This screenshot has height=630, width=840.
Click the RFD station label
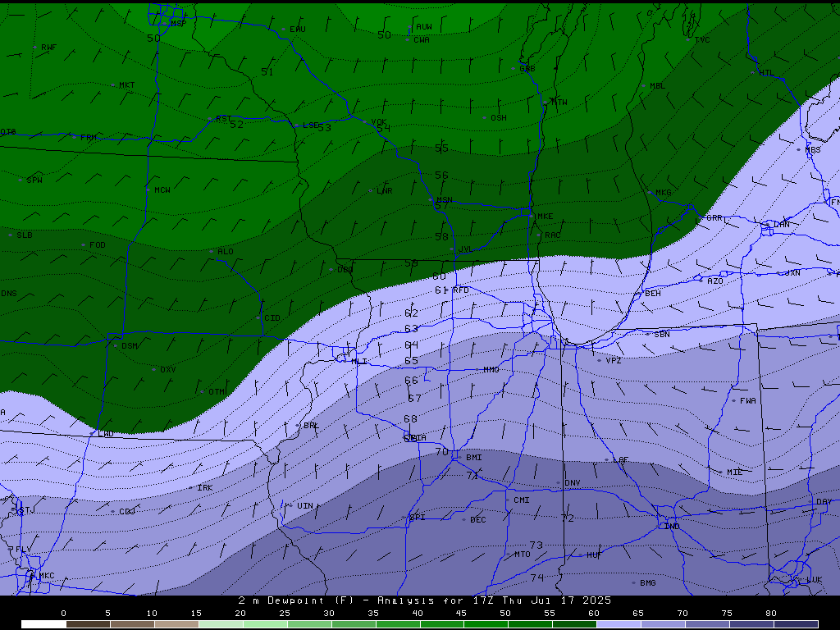pyautogui.click(x=461, y=290)
